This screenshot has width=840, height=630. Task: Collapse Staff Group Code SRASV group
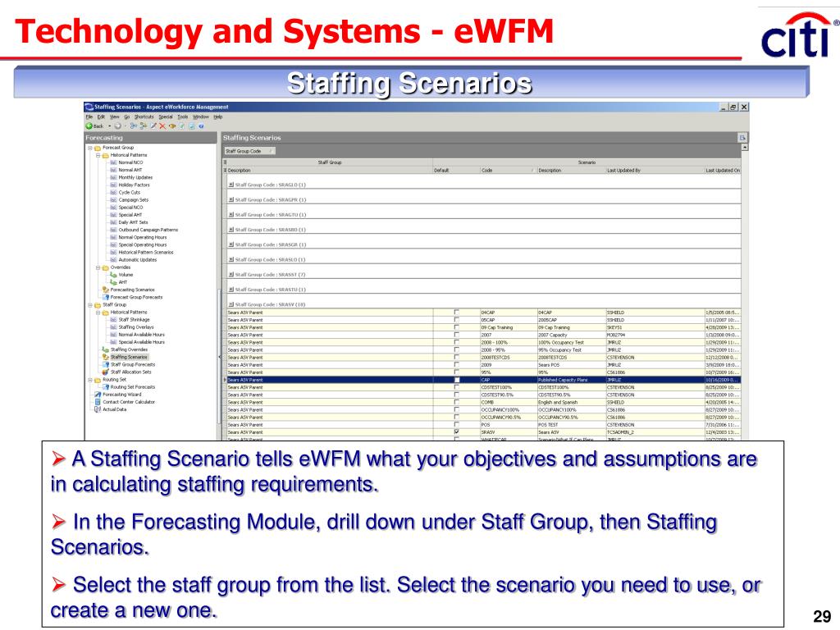[x=231, y=304]
